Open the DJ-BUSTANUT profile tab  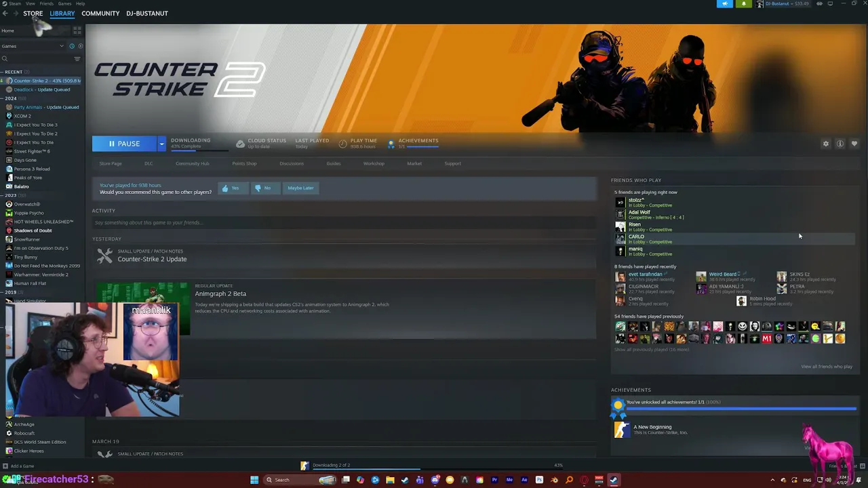click(x=147, y=14)
